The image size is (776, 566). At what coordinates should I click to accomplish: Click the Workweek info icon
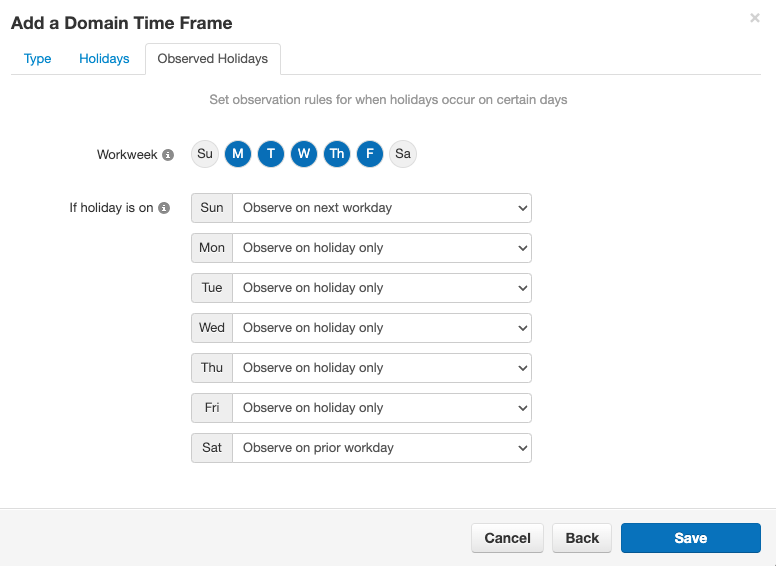point(168,155)
